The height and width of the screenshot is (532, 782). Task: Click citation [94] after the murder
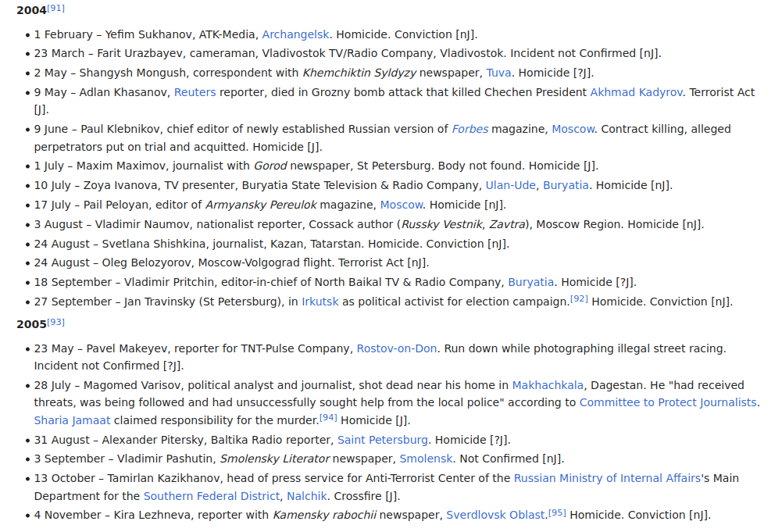328,417
